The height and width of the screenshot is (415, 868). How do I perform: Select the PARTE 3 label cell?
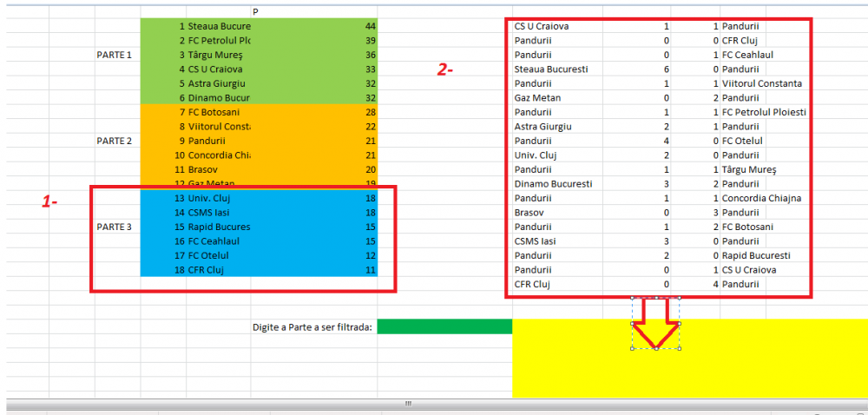pyautogui.click(x=115, y=227)
